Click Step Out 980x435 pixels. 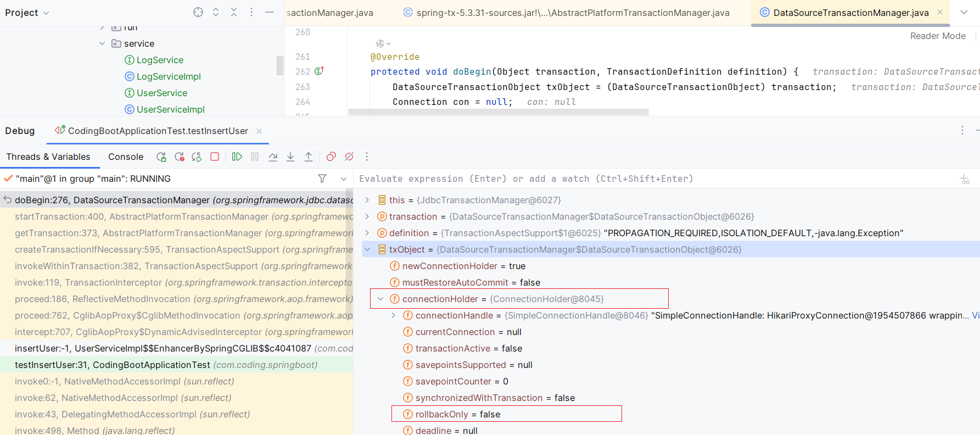pyautogui.click(x=309, y=157)
